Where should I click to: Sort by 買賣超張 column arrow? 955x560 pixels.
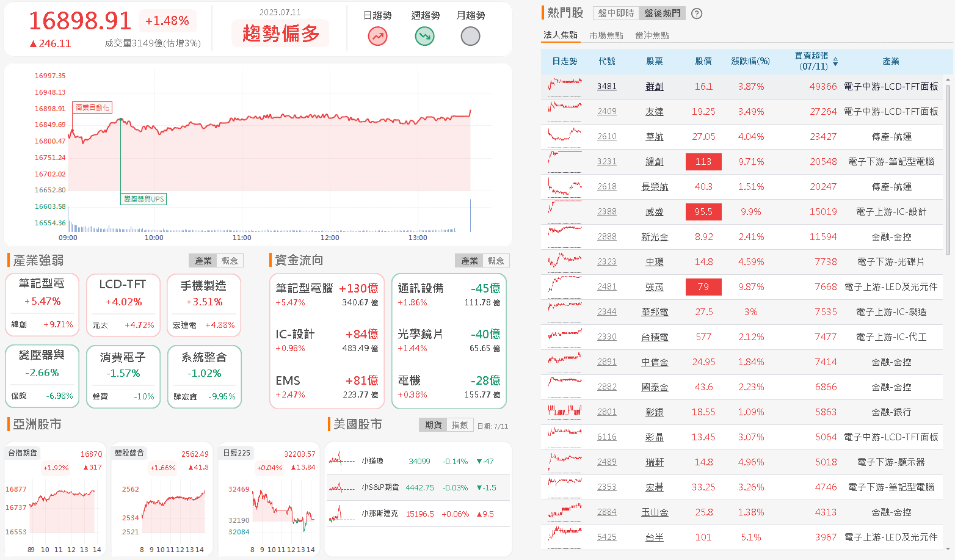tap(835, 62)
